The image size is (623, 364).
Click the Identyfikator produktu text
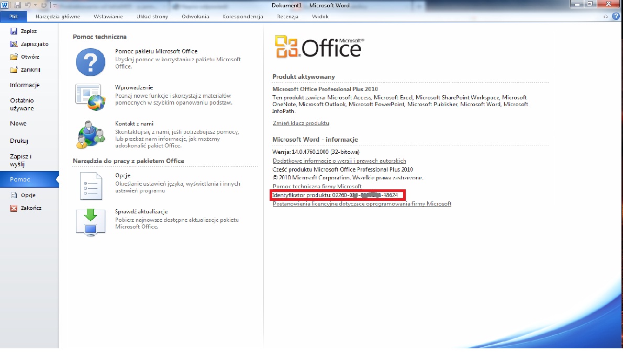335,195
